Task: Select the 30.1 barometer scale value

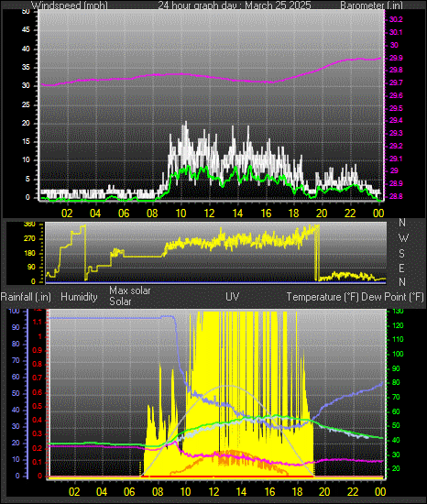Action: pos(396,32)
